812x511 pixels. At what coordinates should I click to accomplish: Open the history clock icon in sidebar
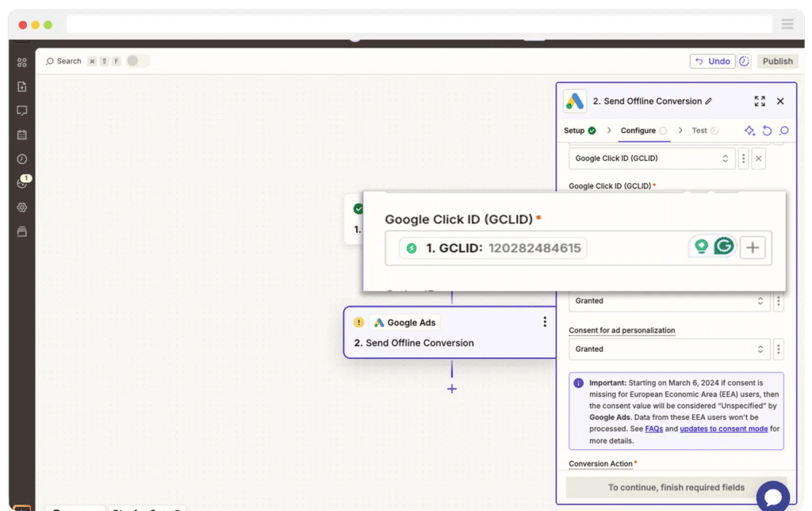pyautogui.click(x=21, y=158)
